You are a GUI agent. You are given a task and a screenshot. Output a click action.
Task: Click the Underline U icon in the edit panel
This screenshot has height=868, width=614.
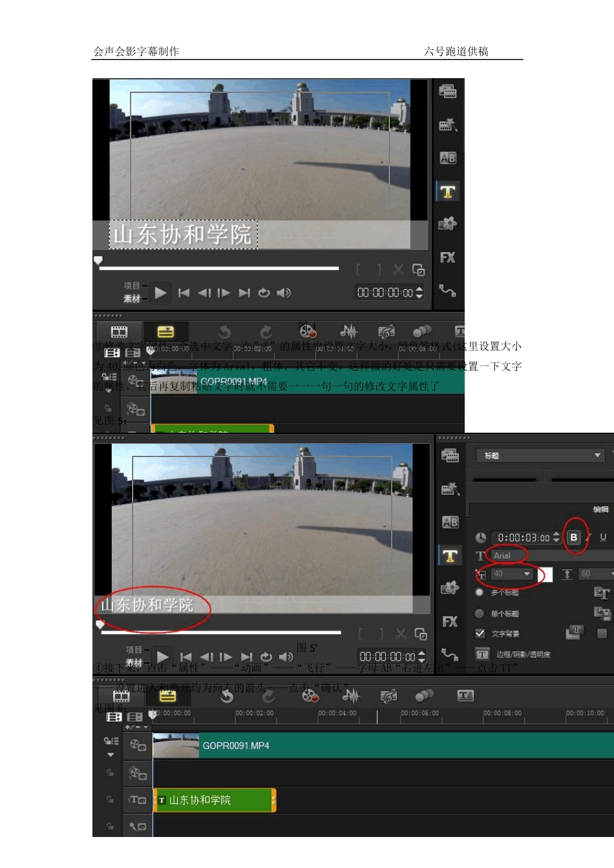603,537
